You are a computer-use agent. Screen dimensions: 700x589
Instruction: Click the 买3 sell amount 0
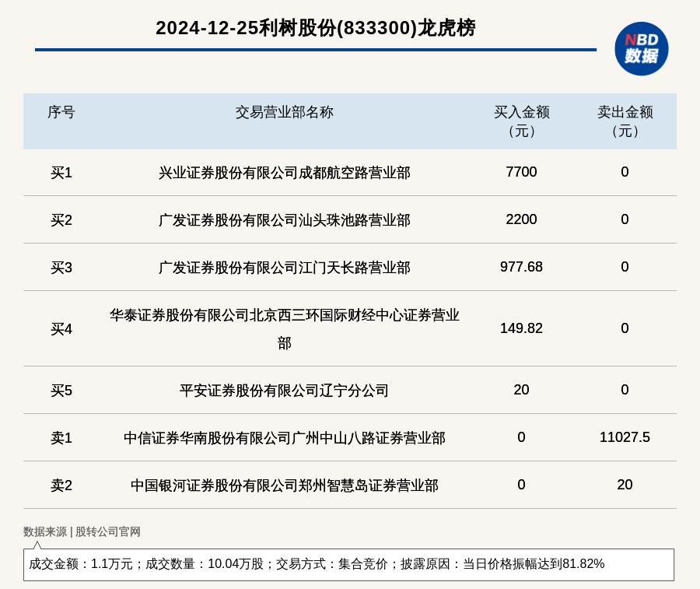[625, 267]
